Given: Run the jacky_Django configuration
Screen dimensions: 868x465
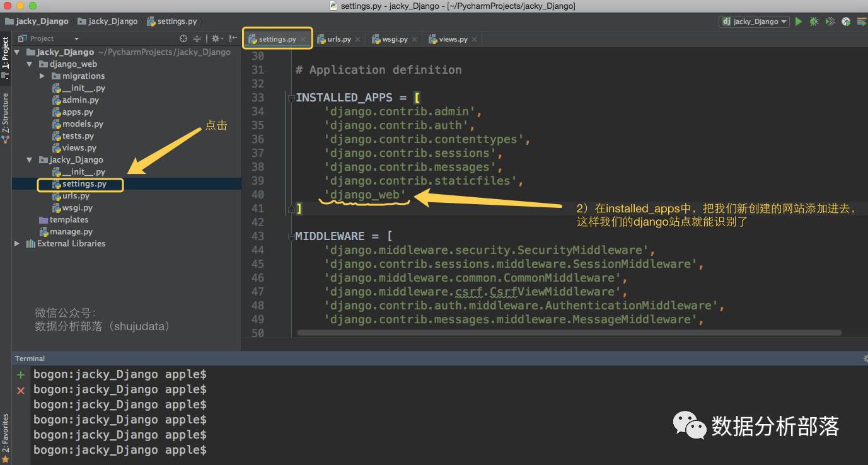Looking at the screenshot, I should 799,21.
